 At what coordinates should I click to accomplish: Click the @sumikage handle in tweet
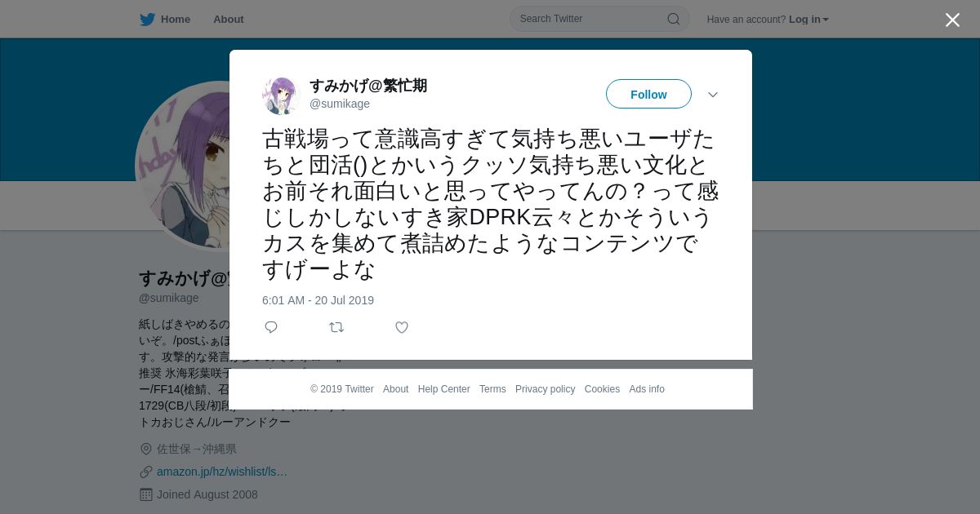pos(340,104)
